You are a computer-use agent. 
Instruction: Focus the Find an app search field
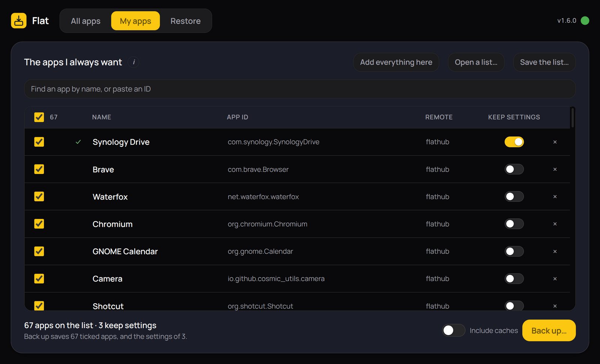click(x=300, y=89)
